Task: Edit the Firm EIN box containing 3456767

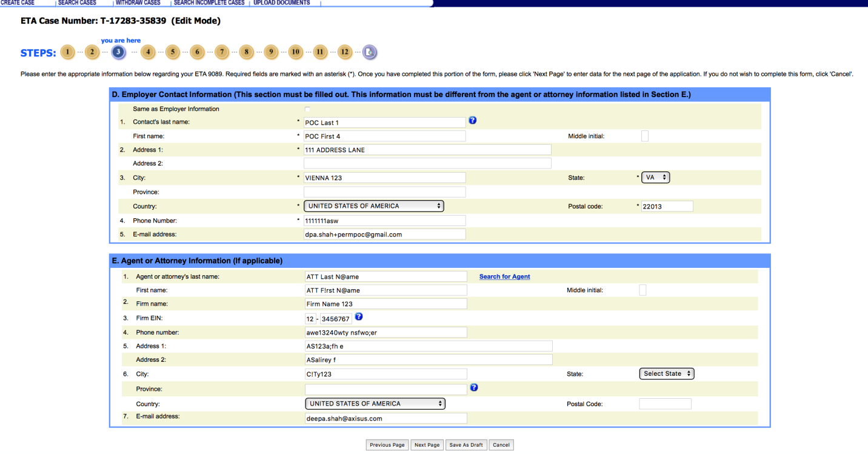Action: [x=336, y=318]
